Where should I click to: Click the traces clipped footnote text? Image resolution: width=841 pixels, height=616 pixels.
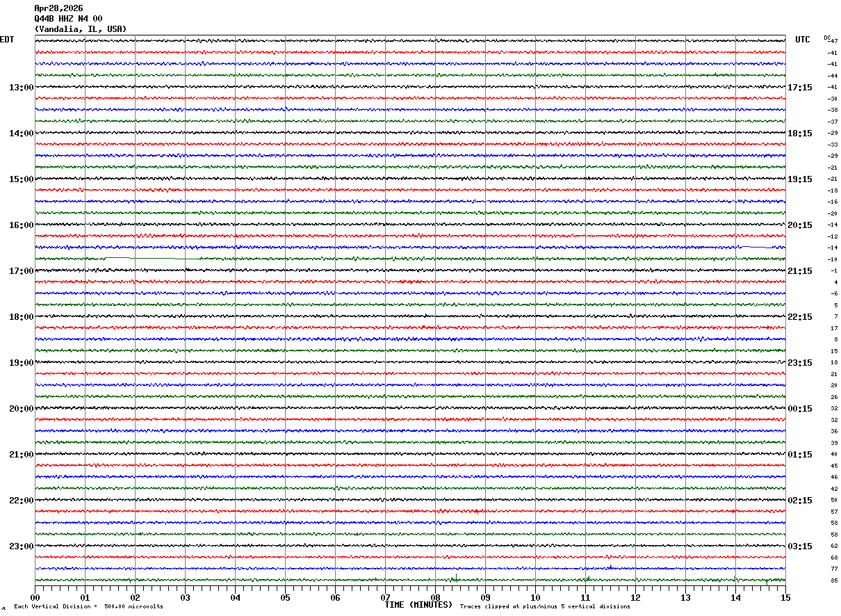point(545,607)
